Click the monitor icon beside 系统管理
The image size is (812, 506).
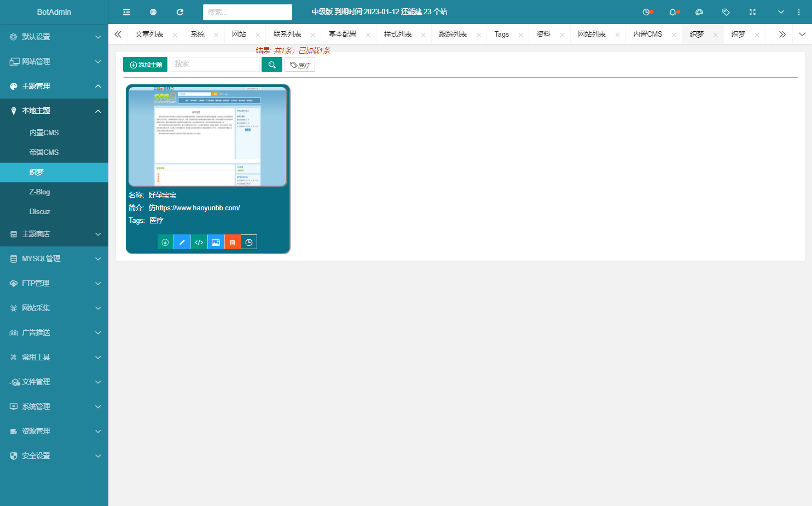[x=14, y=406]
